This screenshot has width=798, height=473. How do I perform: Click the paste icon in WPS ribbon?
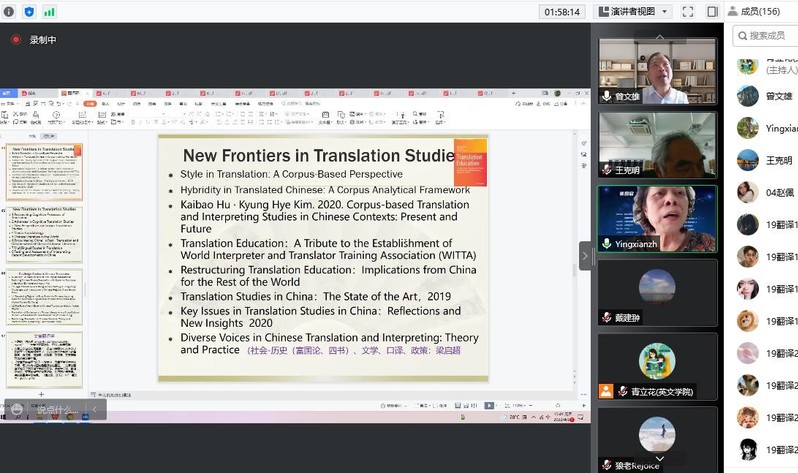pyautogui.click(x=5, y=117)
